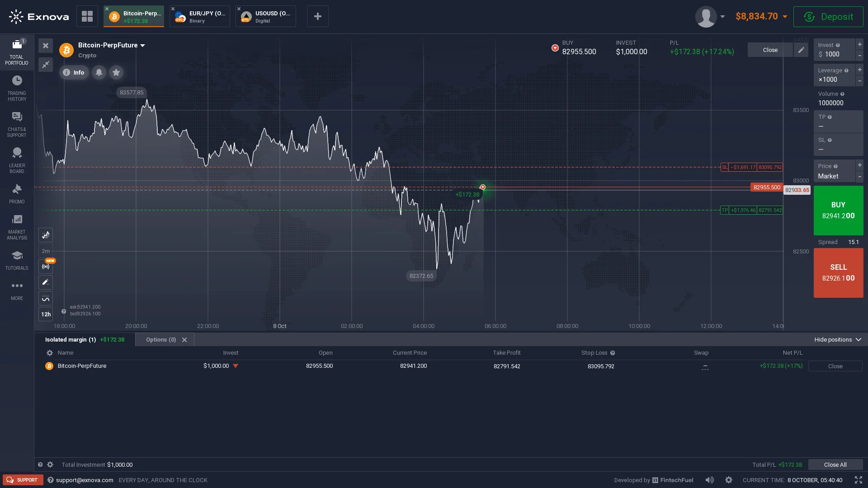This screenshot has height=488, width=868.
Task: Open Trading History from the sidebar
Action: pyautogui.click(x=17, y=88)
